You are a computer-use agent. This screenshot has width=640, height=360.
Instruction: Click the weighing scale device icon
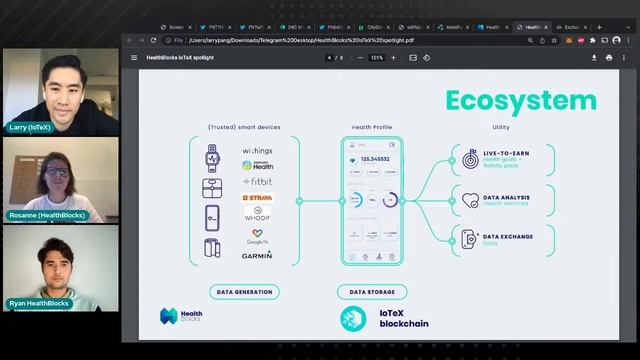click(x=212, y=188)
